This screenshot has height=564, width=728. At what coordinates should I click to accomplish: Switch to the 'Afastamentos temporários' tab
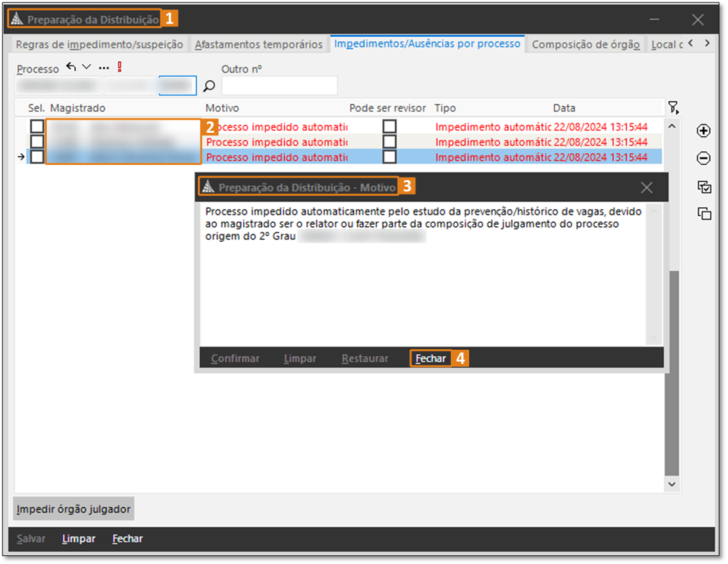click(x=258, y=45)
